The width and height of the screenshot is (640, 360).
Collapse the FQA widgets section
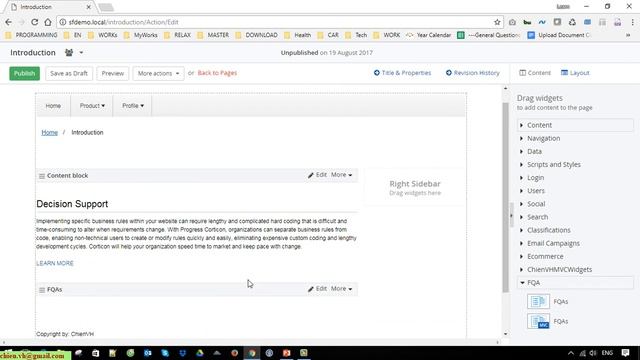(576, 282)
